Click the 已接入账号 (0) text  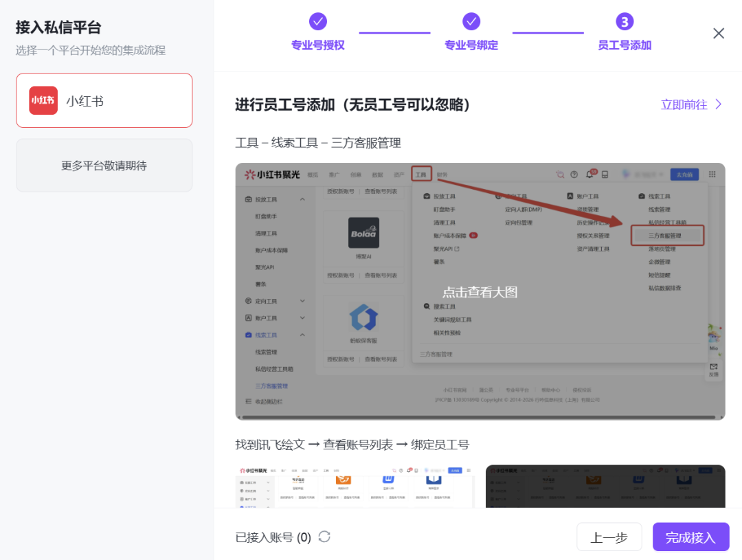[273, 538]
